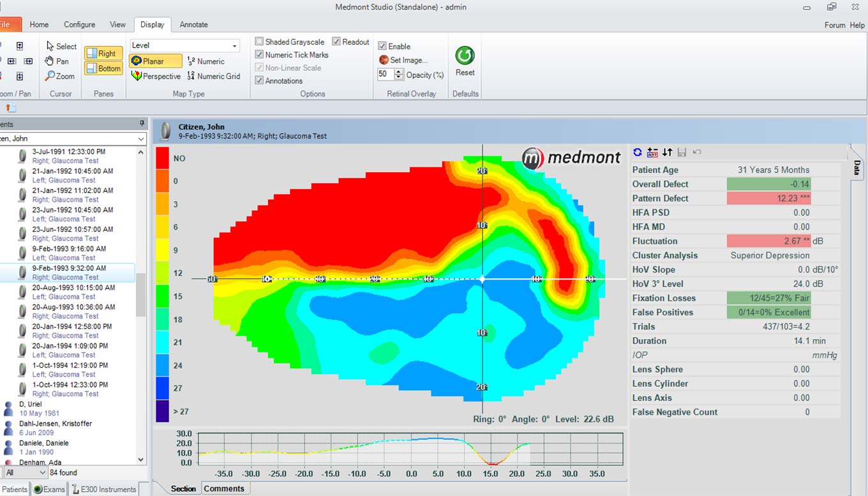Disable the Readout checkbox
868x496 pixels.
coord(336,42)
